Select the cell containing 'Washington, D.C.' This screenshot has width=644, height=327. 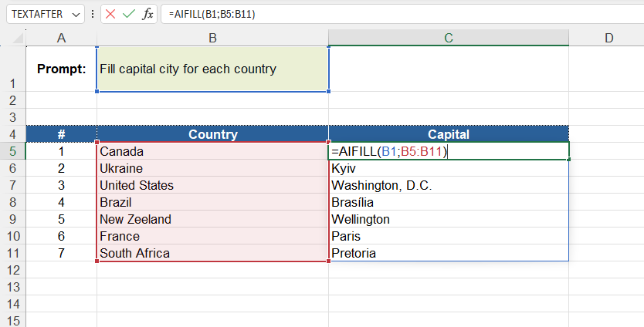pos(448,185)
